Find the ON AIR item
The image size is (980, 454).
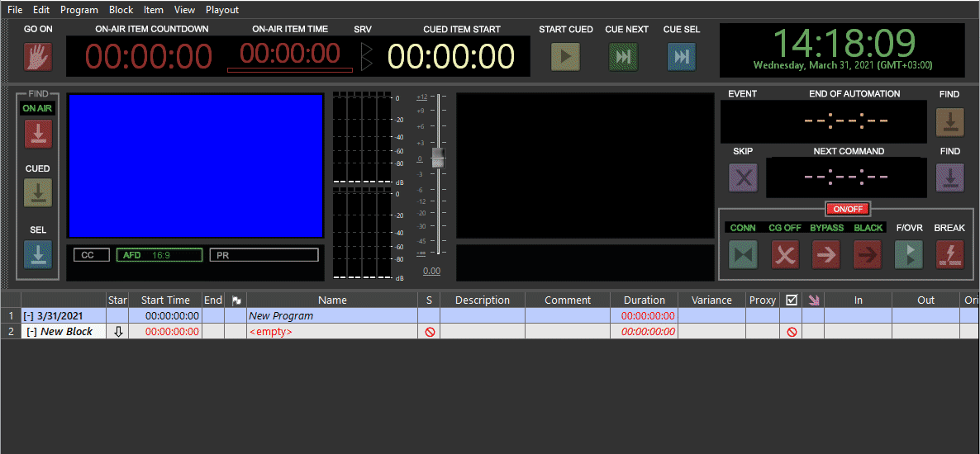38,134
